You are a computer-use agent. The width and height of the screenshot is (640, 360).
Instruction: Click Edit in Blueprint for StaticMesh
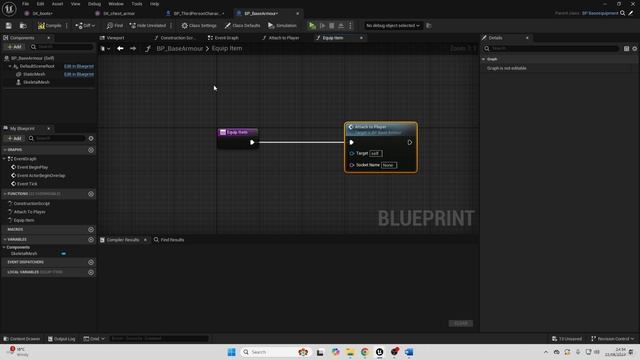(x=79, y=74)
